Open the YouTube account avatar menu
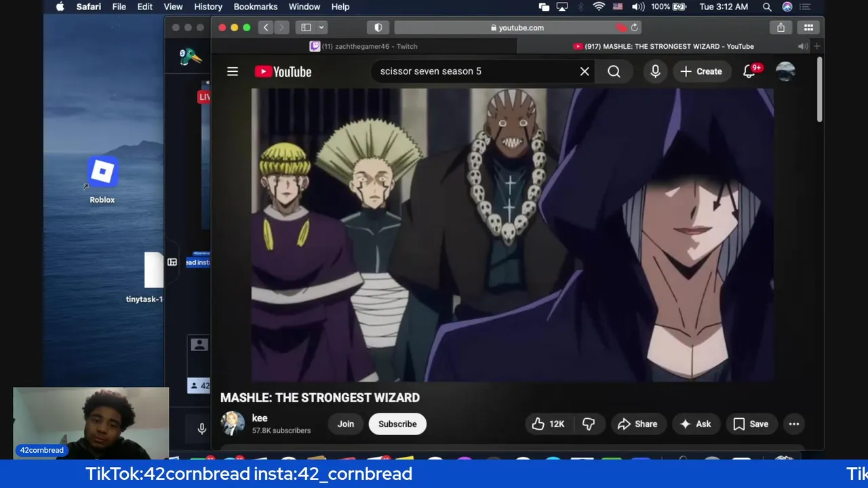The height and width of the screenshot is (488, 868). pyautogui.click(x=785, y=71)
